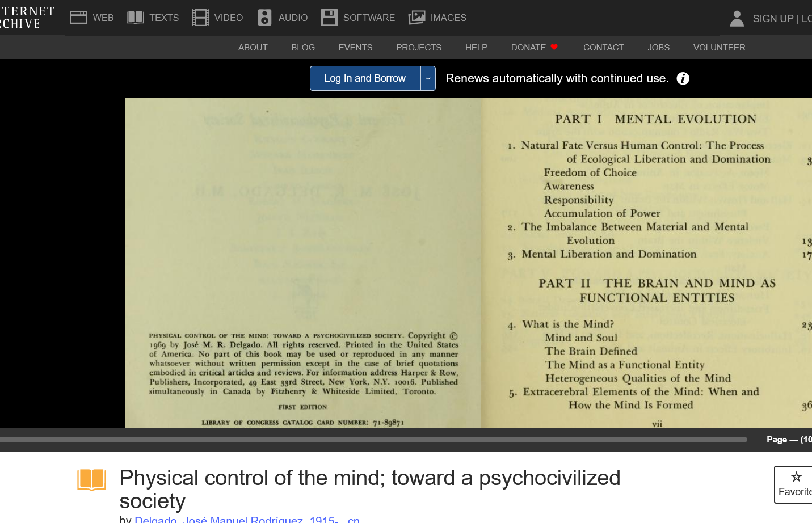
Task: Open the WEB menu label
Action: [x=103, y=18]
